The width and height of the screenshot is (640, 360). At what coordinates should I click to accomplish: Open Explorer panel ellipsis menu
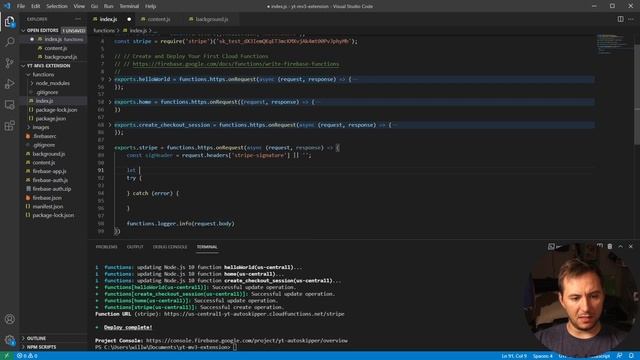[x=78, y=19]
